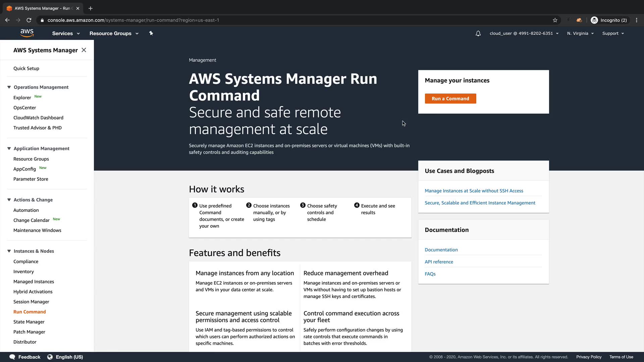Click the Feedback speech bubble icon

coord(12,357)
